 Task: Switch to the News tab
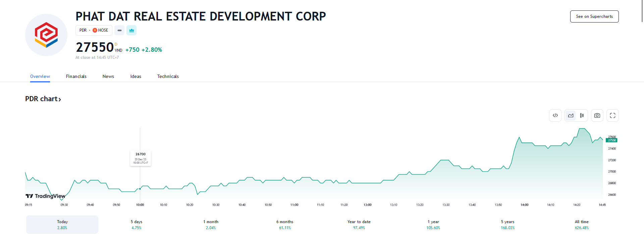tap(108, 76)
